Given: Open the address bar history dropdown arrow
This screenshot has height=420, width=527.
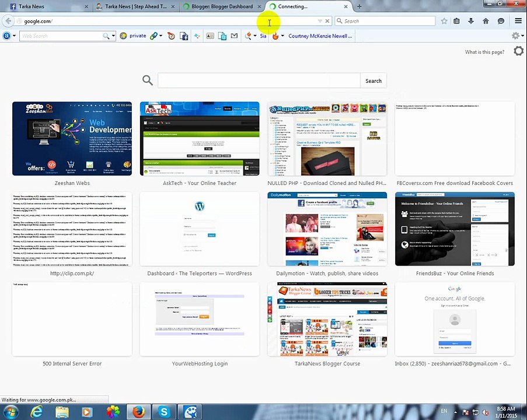Looking at the screenshot, I should [320, 21].
